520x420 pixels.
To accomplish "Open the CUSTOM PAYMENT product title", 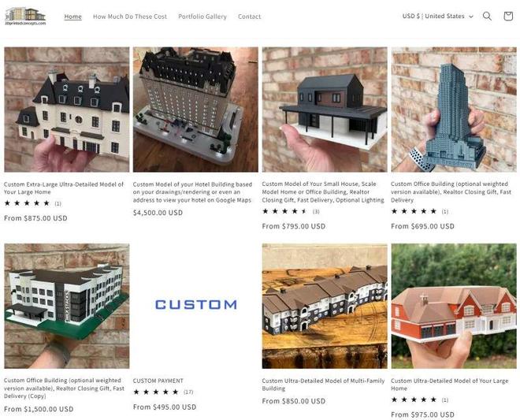I will (x=158, y=381).
